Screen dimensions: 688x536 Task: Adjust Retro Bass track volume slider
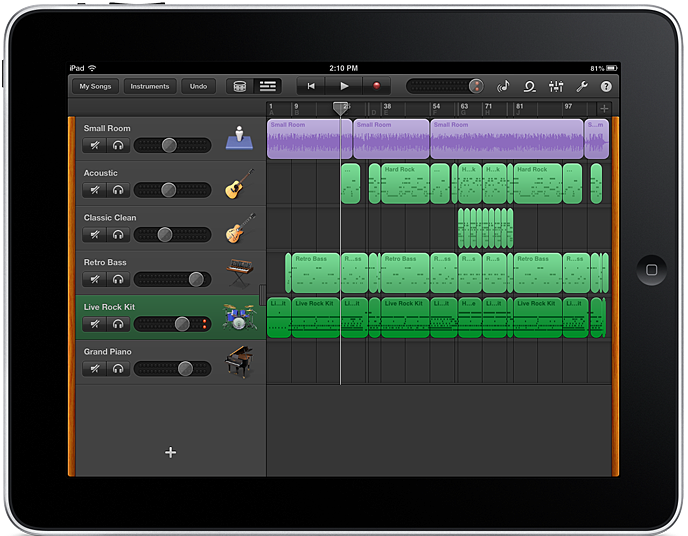click(196, 279)
